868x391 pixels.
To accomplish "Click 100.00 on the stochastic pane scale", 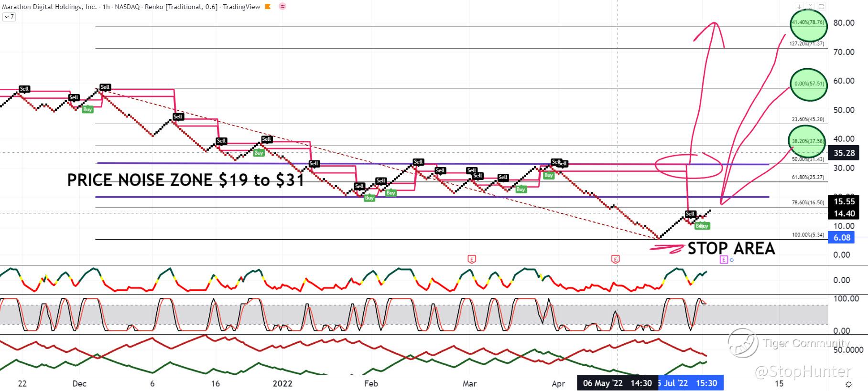I will tap(846, 299).
